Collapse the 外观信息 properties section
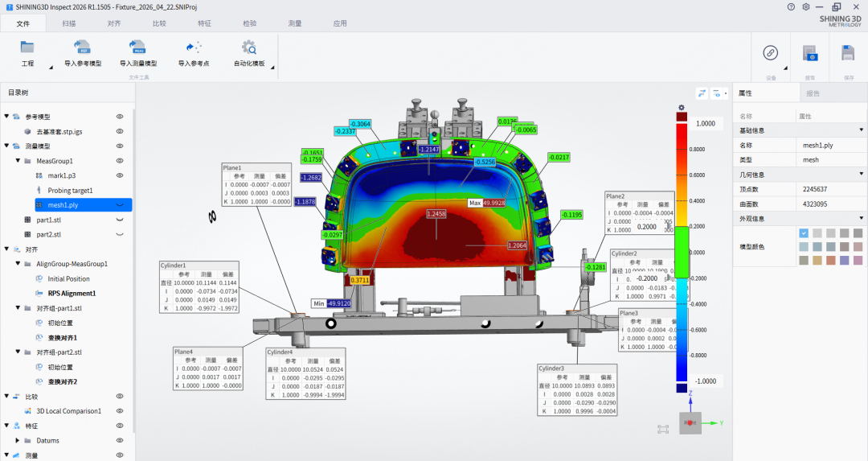This screenshot has width=868, height=461. pyautogui.click(x=861, y=218)
